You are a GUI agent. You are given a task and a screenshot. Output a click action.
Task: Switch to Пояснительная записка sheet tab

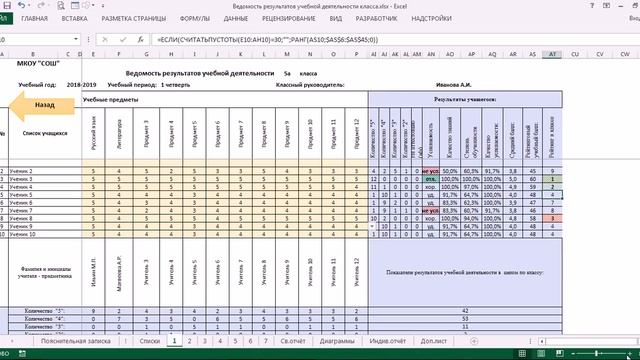pos(76,341)
